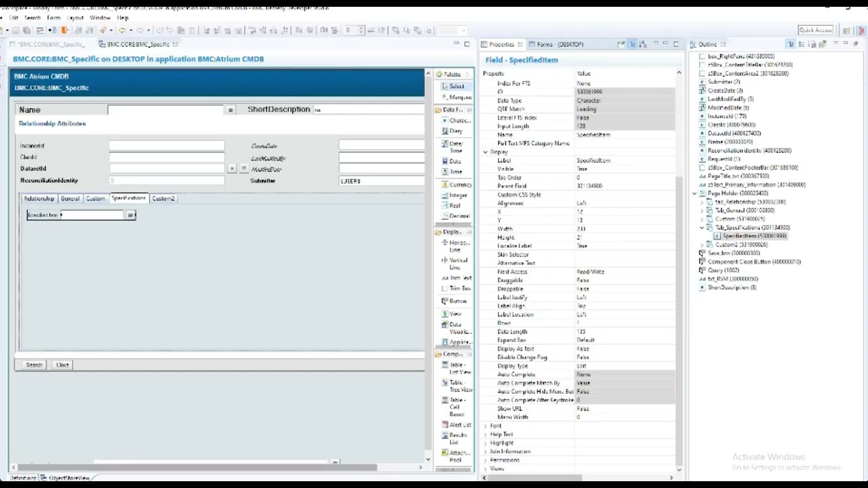Open the Edit menu
This screenshot has width=868, height=488.
coord(14,18)
